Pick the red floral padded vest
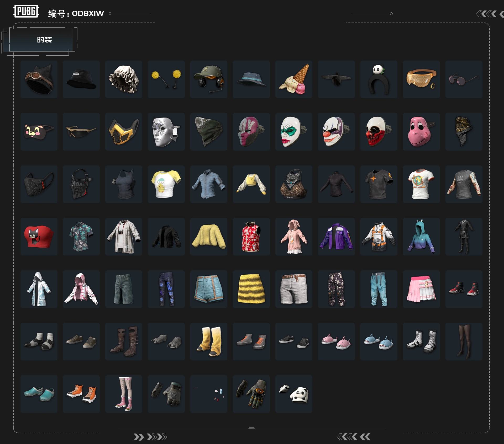Viewport: 504px width, 444px height. pos(251,237)
